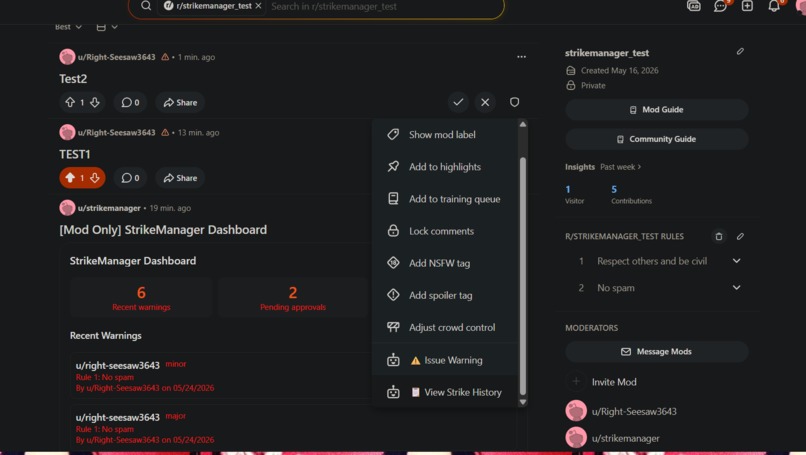The image size is (806, 455).
Task: Open the Mod Guide
Action: tap(656, 110)
